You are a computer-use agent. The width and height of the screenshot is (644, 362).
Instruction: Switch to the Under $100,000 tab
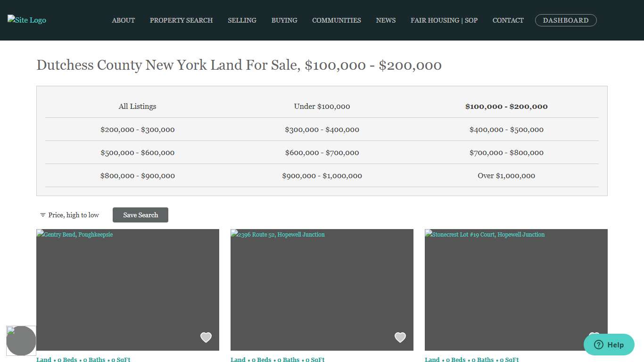[x=322, y=106]
